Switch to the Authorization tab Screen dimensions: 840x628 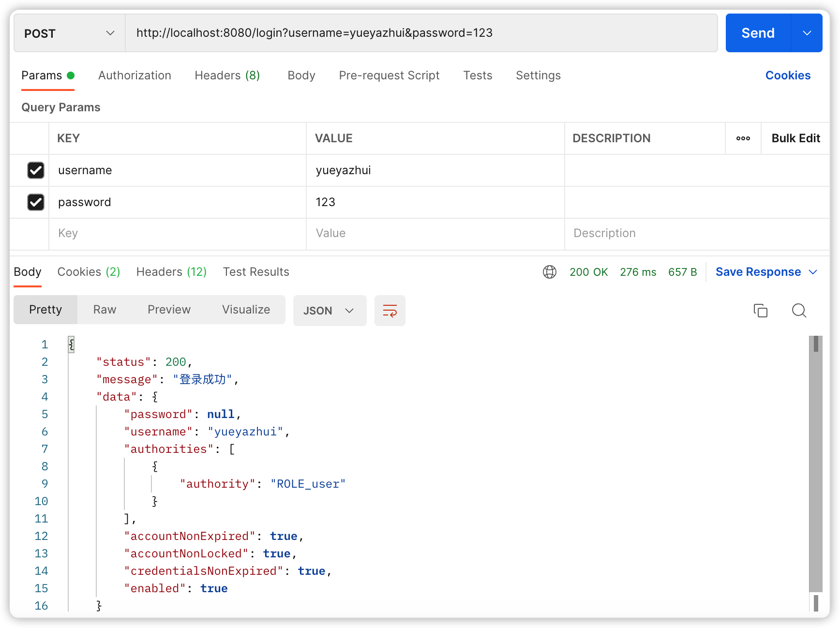pyautogui.click(x=135, y=75)
